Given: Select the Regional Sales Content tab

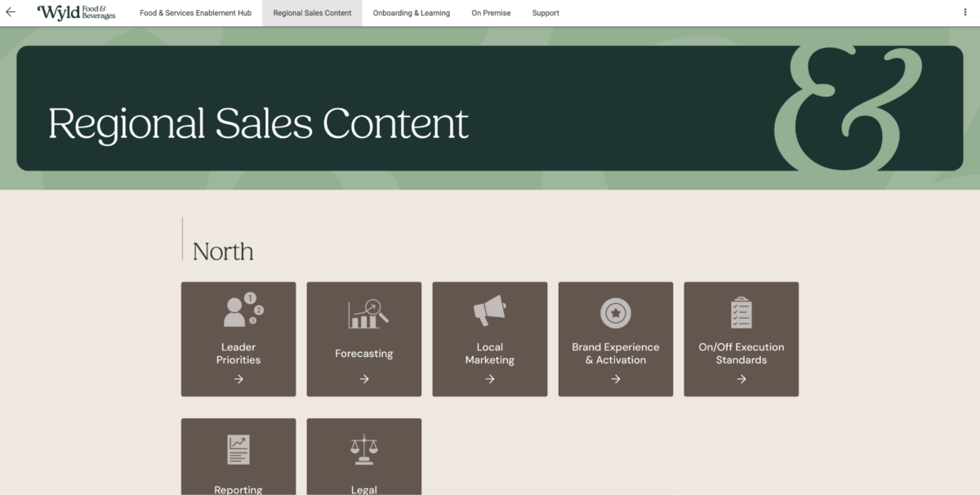Looking at the screenshot, I should pyautogui.click(x=312, y=13).
